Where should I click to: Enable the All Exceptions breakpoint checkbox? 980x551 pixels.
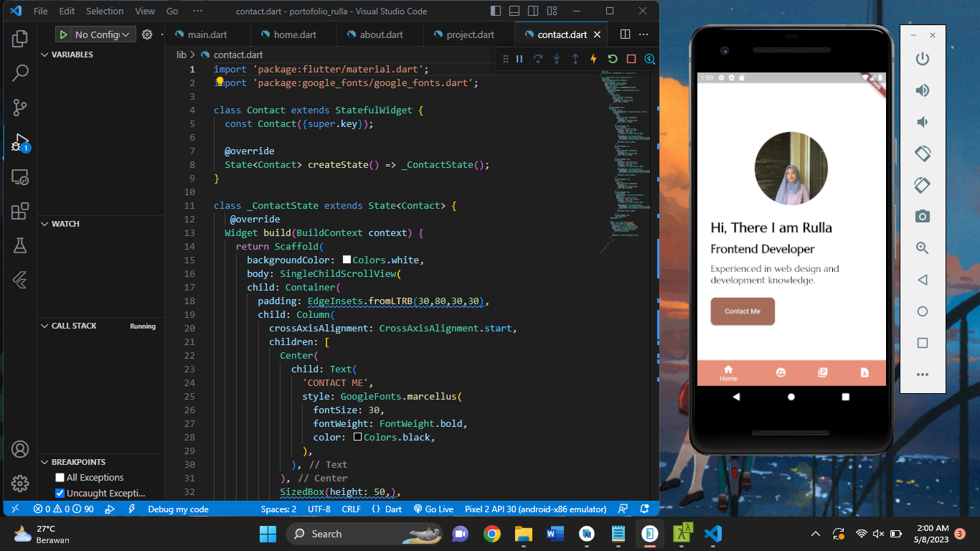point(59,477)
